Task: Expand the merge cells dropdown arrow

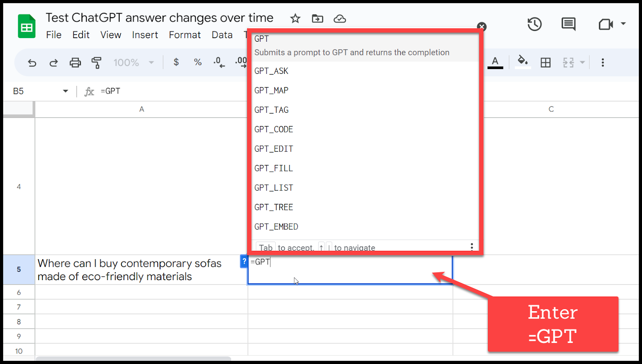Action: tap(582, 63)
